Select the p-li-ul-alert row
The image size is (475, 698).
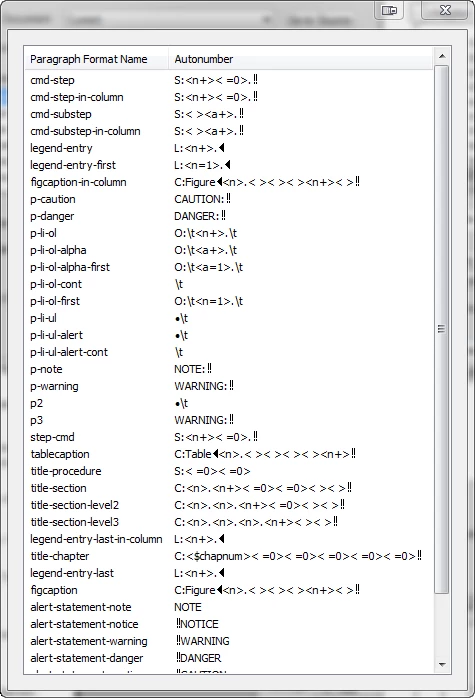pyautogui.click(x=228, y=335)
